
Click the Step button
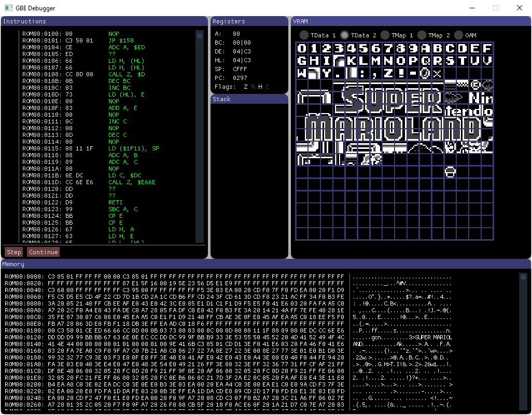tap(14, 252)
